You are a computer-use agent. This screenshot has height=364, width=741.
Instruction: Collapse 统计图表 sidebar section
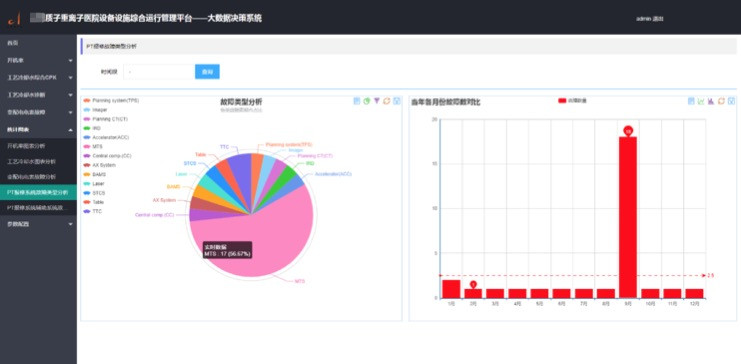click(38, 130)
